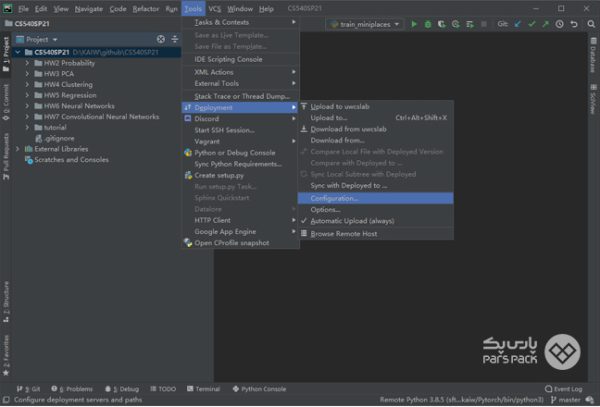This screenshot has width=600, height=407.
Task: Choose Browse Remote Host
Action: pos(375,234)
